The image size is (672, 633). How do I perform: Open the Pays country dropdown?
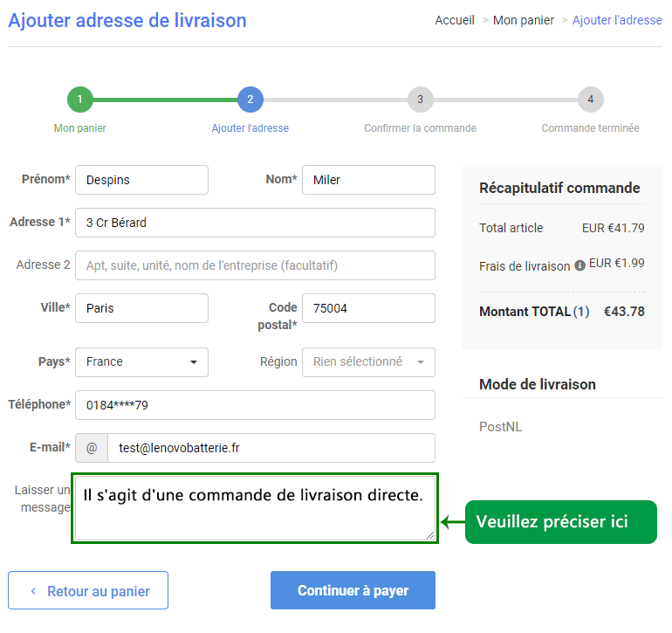pos(142,362)
